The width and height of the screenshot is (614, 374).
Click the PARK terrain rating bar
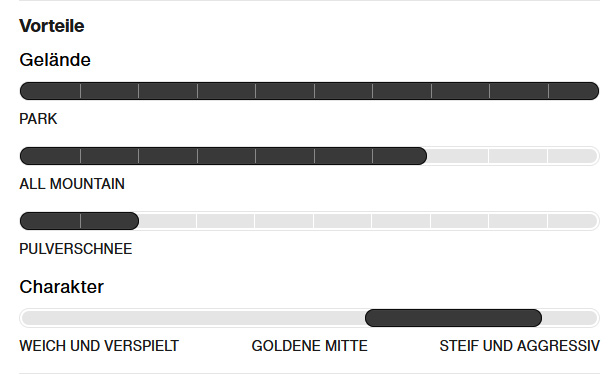309,91
